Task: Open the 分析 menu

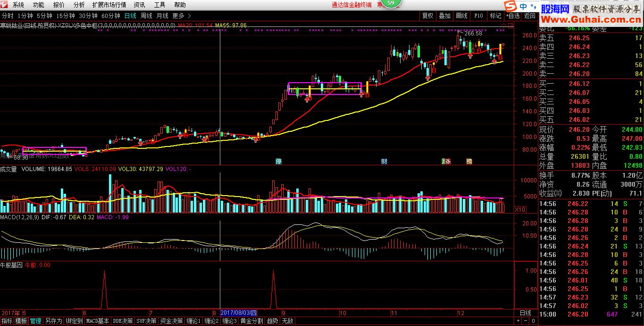Action: (x=79, y=5)
